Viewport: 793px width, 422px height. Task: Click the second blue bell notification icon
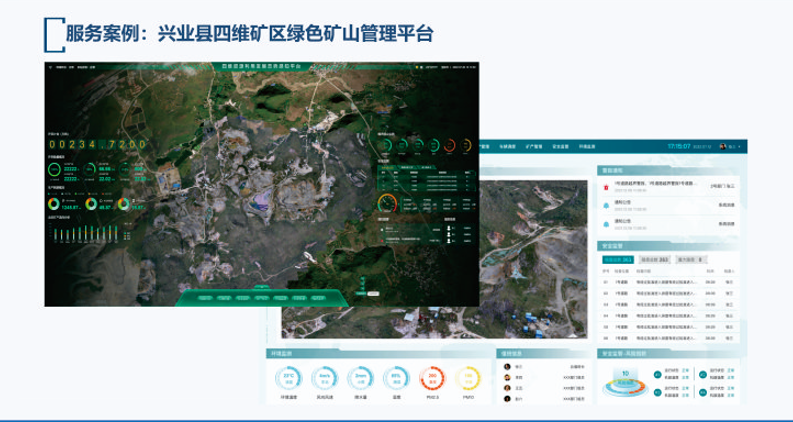click(605, 224)
